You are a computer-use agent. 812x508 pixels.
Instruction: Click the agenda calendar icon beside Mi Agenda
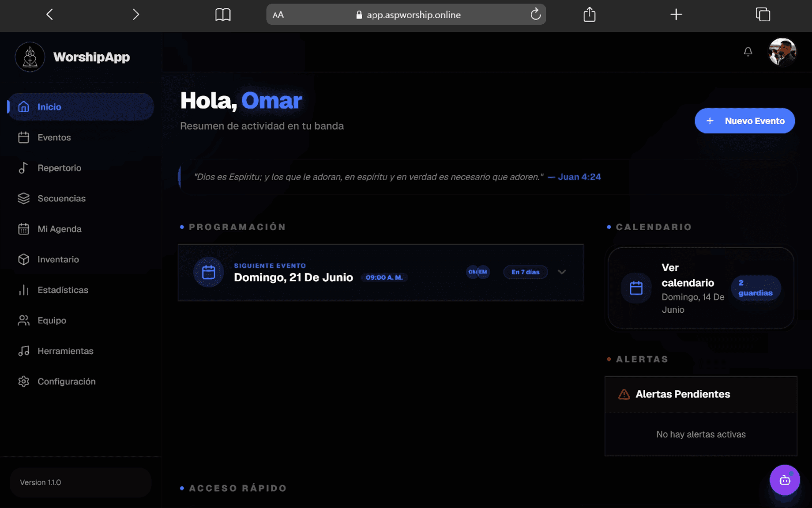click(x=23, y=229)
